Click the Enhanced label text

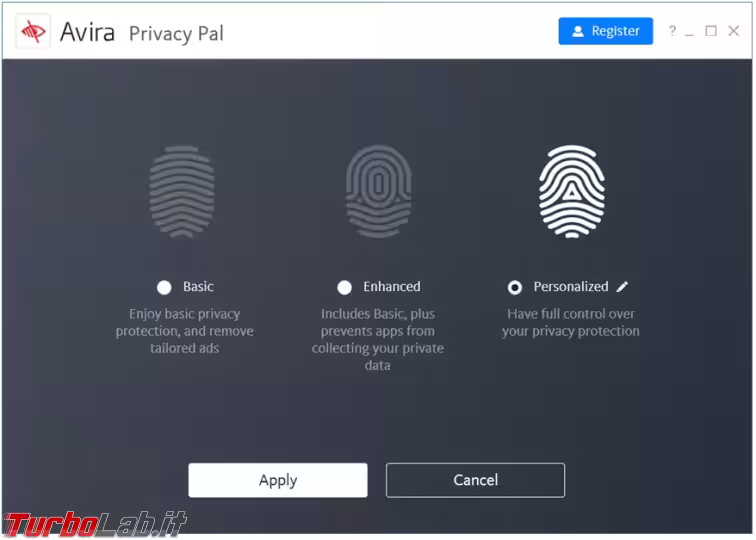pyautogui.click(x=392, y=287)
